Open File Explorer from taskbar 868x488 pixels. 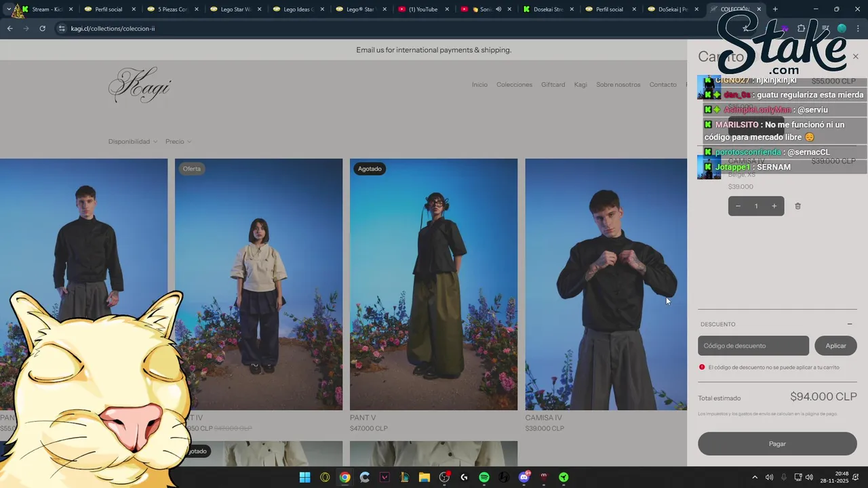tap(424, 477)
